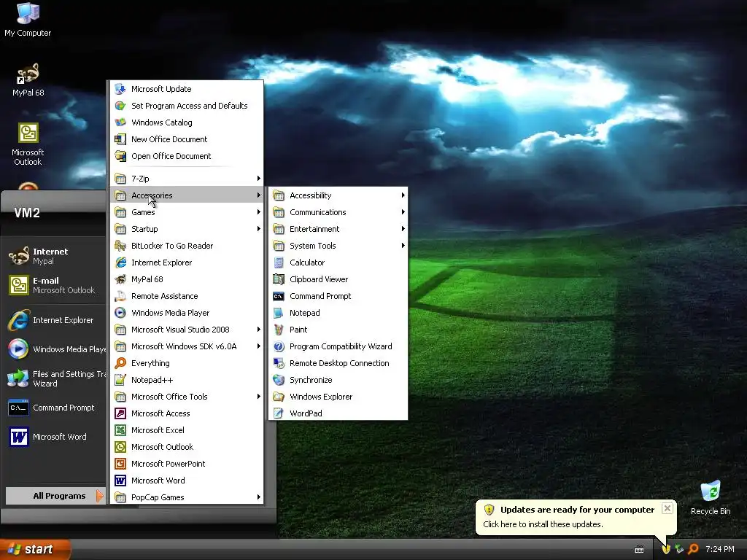Choose Open Office Document
747x560 pixels.
tap(187, 156)
